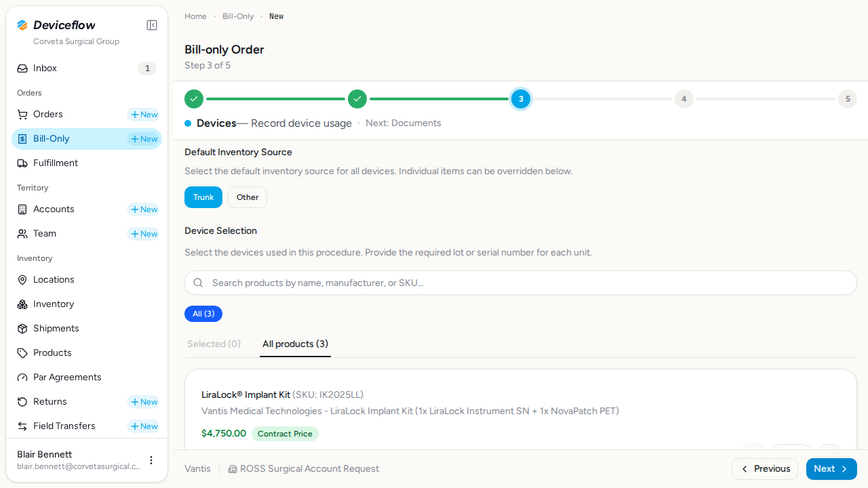Click the Home breadcrumb link

pos(195,16)
